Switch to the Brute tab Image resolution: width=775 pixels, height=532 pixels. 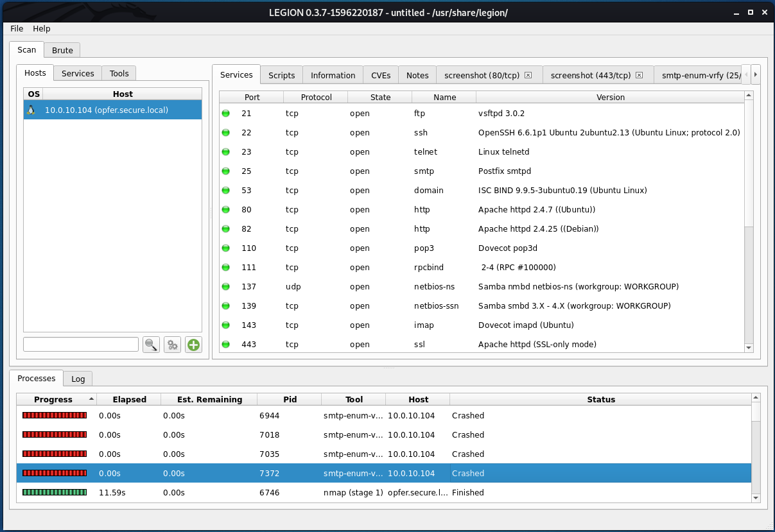pos(62,50)
